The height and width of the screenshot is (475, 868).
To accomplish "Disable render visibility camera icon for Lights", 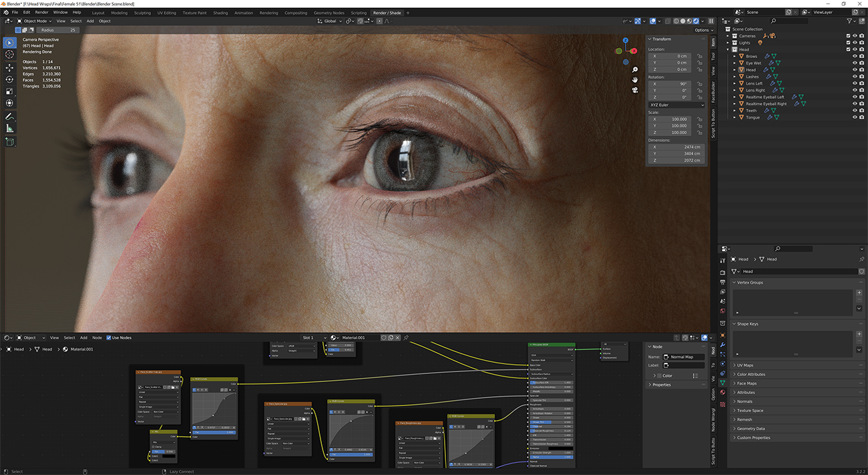I will pyautogui.click(x=861, y=42).
